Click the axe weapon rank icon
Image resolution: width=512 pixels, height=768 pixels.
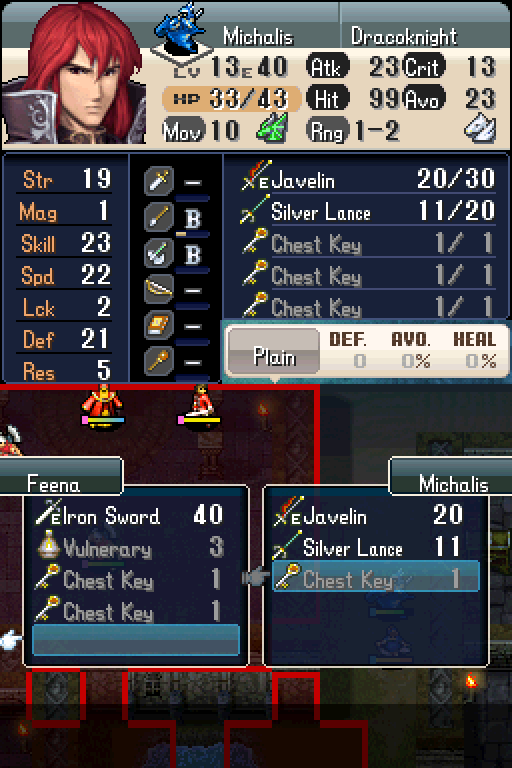[159, 253]
